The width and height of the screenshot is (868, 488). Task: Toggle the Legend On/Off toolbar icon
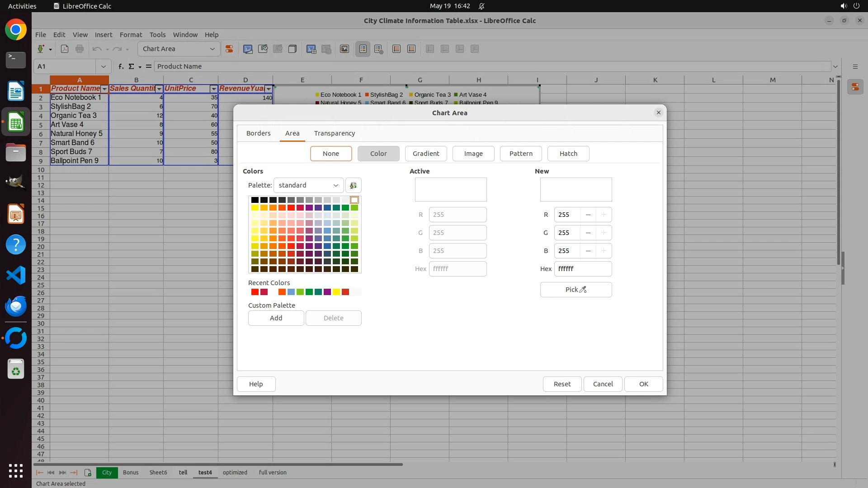coord(363,49)
